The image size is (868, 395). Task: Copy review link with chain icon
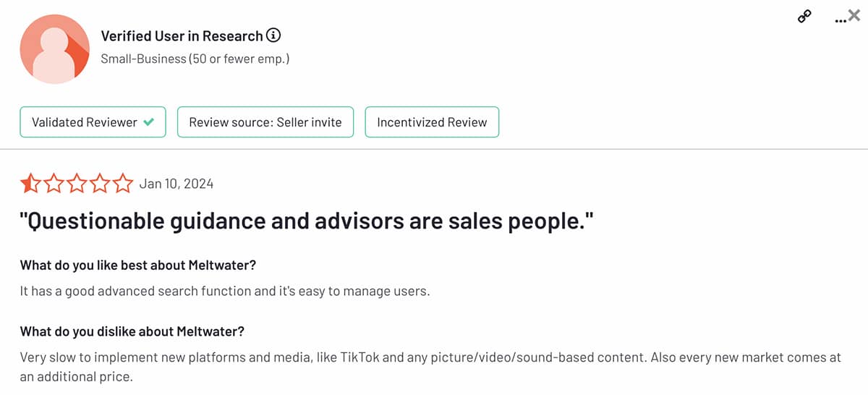(x=804, y=17)
